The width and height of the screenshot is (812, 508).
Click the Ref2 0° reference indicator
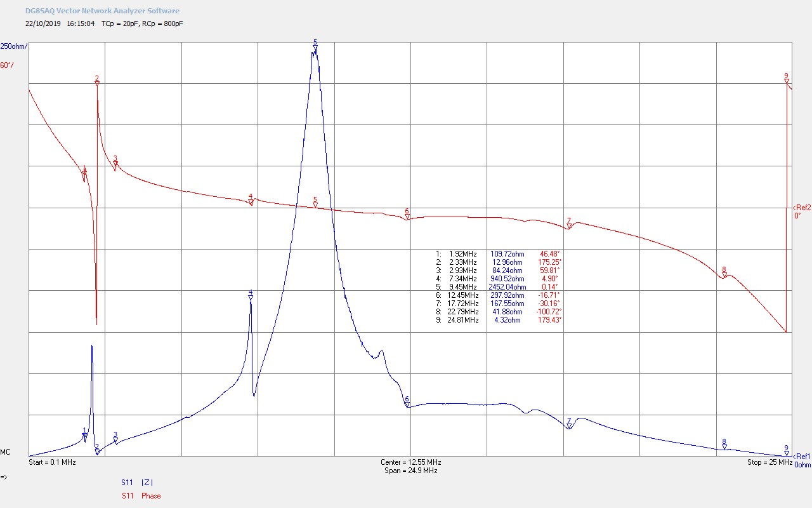[x=802, y=211]
